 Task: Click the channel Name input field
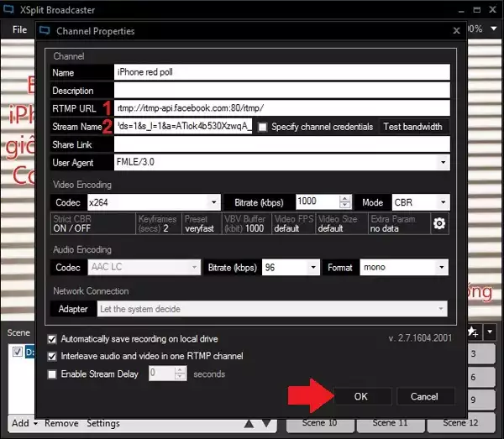pos(282,72)
